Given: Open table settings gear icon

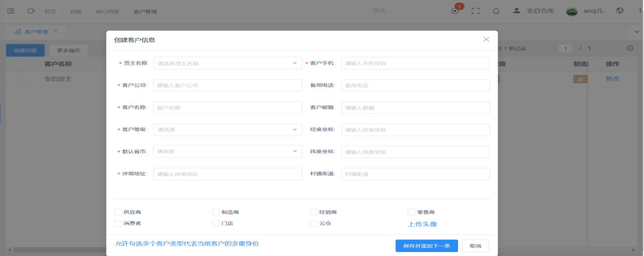Looking at the screenshot, I should 630,48.
